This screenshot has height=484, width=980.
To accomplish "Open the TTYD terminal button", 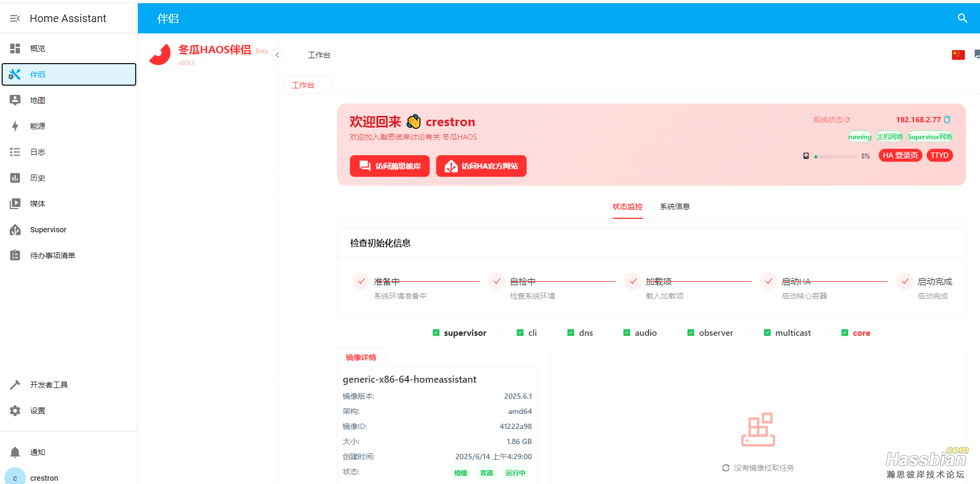I will coord(940,155).
